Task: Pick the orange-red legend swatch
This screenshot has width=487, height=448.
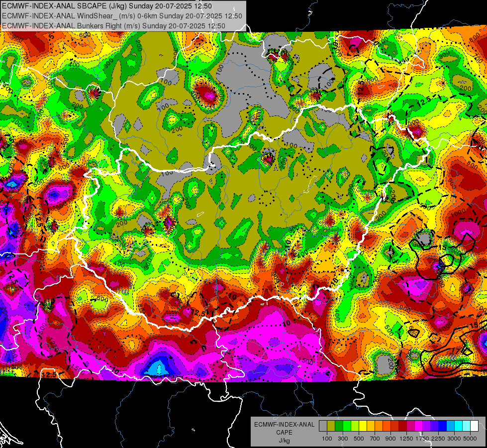Action: 387,426
